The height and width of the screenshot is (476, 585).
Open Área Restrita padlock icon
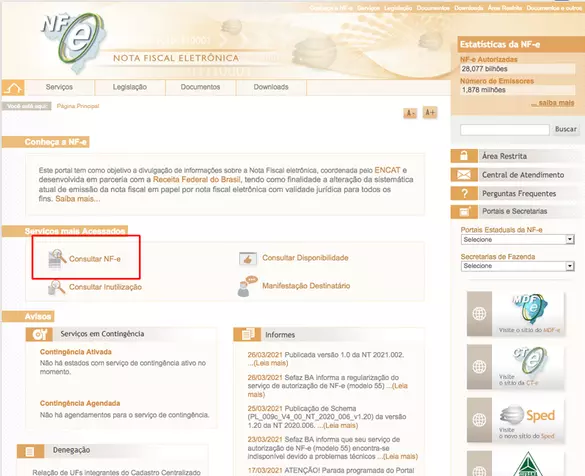pyautogui.click(x=464, y=156)
